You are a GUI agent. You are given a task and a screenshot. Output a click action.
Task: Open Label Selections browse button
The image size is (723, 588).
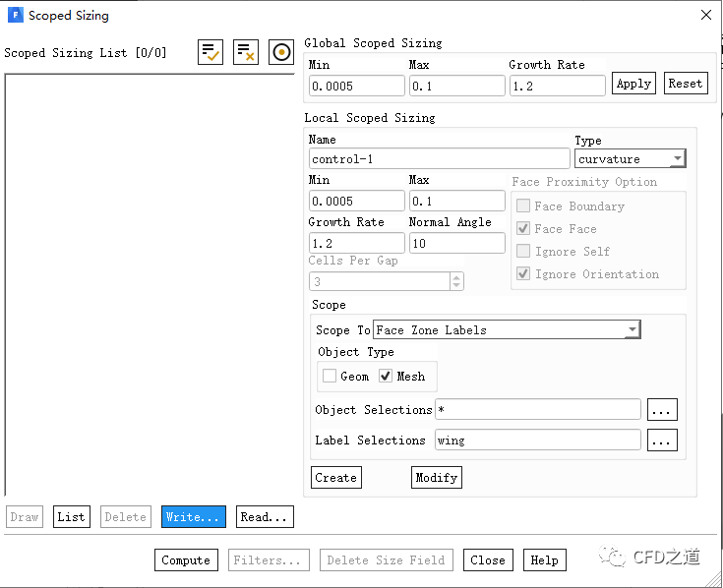(x=663, y=441)
